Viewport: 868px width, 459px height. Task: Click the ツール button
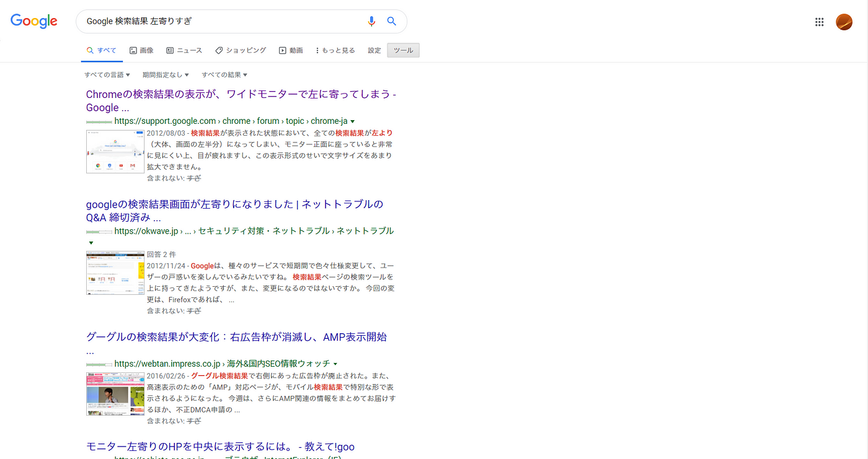tap(403, 50)
